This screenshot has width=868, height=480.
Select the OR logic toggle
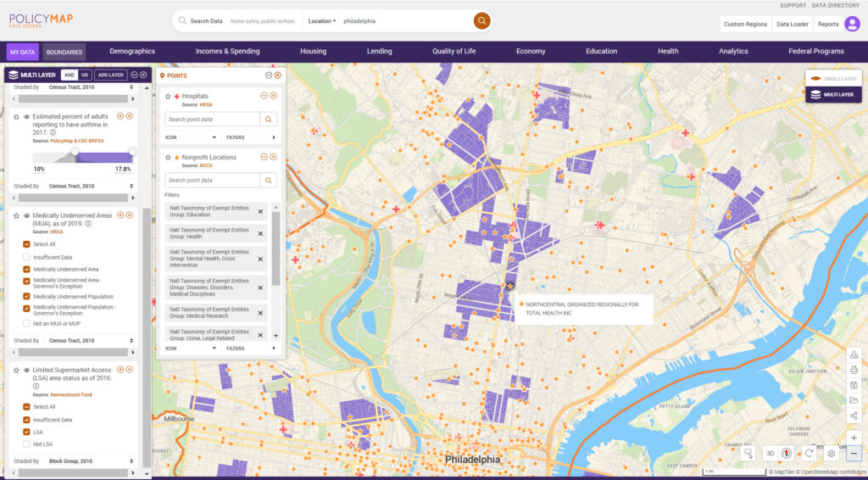click(x=85, y=75)
